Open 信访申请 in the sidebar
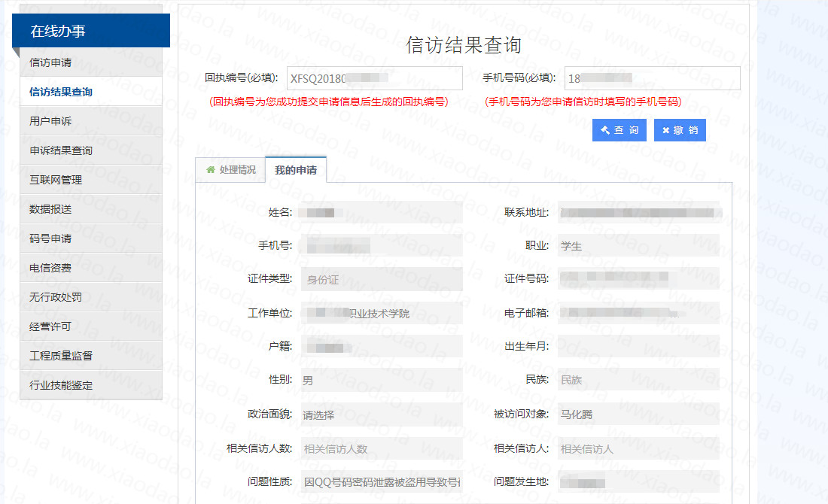This screenshot has width=828, height=504. (x=91, y=62)
